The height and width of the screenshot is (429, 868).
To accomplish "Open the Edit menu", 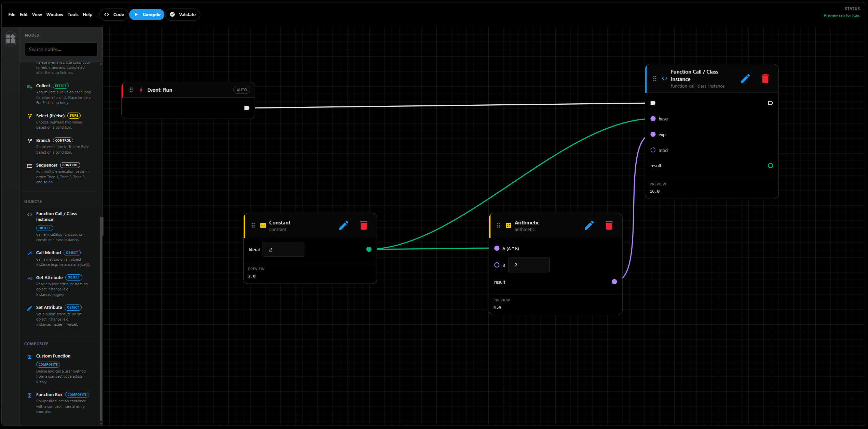I will coord(24,14).
